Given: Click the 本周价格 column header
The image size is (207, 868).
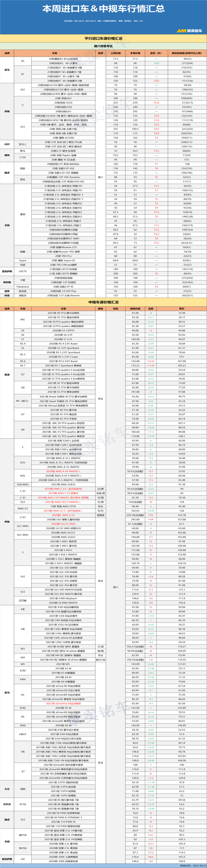Looking at the screenshot, I should pyautogui.click(x=135, y=53).
